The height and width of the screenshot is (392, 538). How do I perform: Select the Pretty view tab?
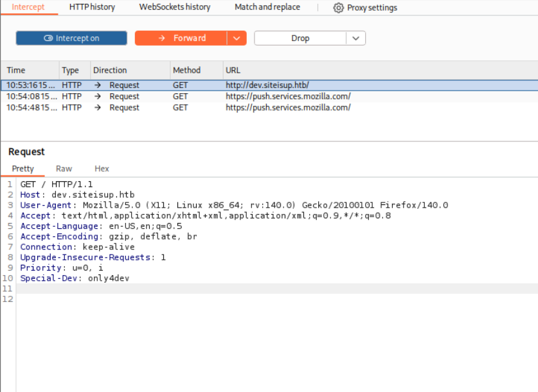click(x=23, y=168)
